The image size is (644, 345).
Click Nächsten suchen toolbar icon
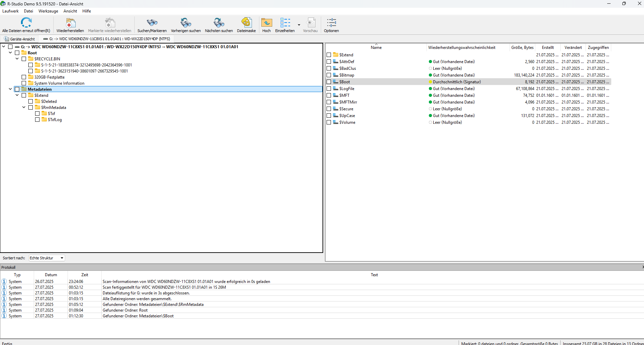pyautogui.click(x=219, y=23)
